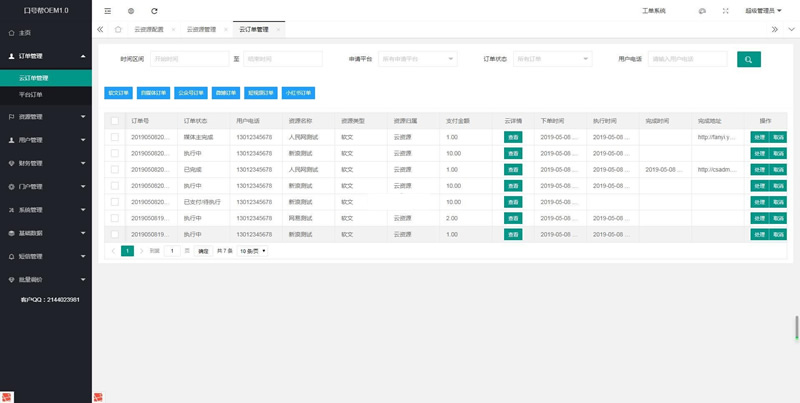This screenshot has height=403, width=800.
Task: Expand the 资源管理 sidebar group
Action: [46, 117]
